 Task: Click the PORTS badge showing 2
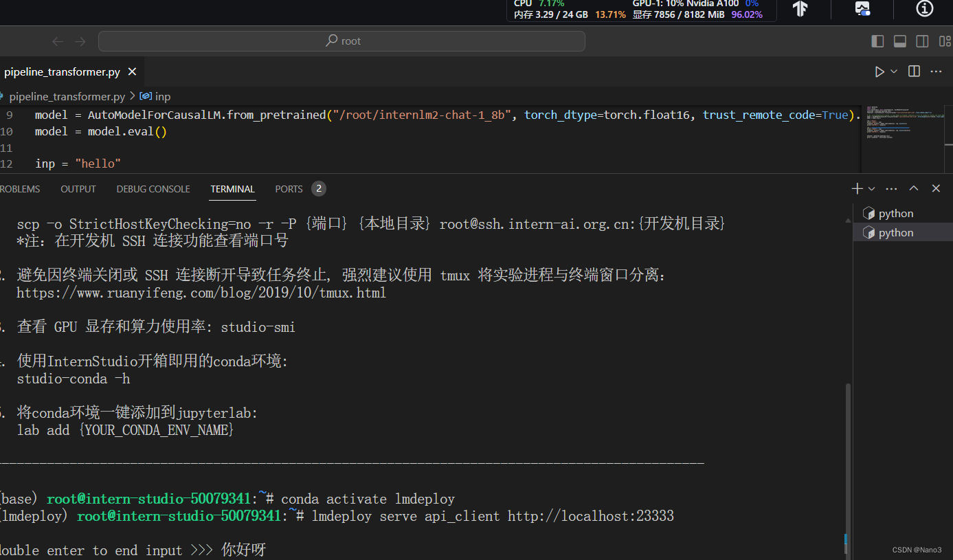tap(318, 188)
